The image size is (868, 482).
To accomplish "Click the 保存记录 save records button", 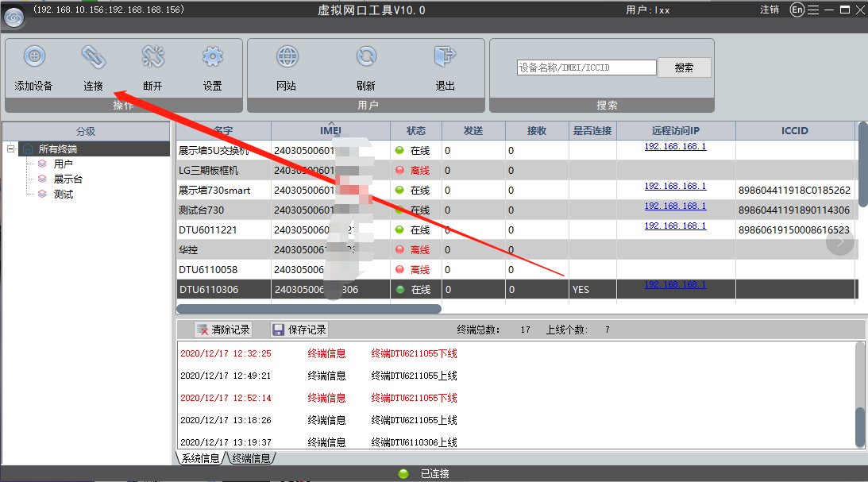I will pos(299,330).
